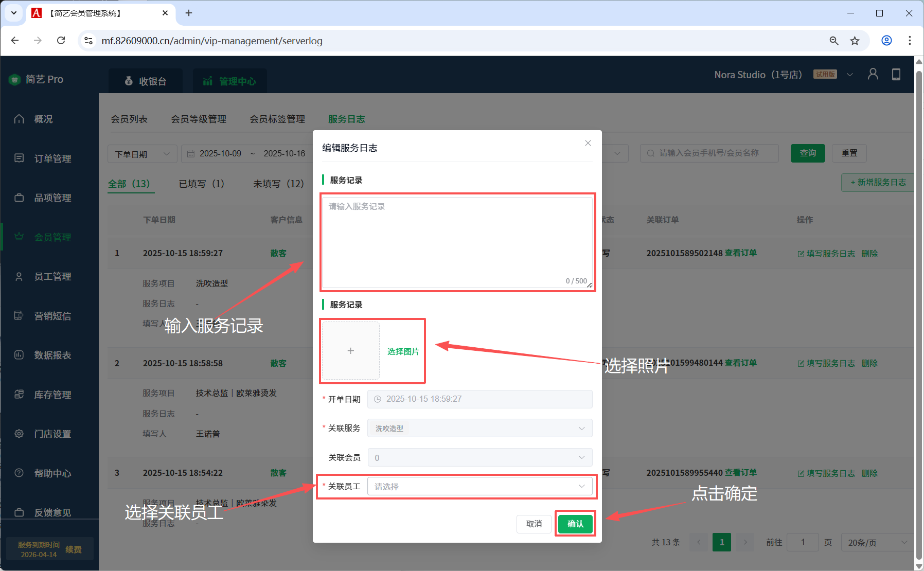The image size is (924, 571).
Task: Open 收银台 cashier tab
Action: 146,81
